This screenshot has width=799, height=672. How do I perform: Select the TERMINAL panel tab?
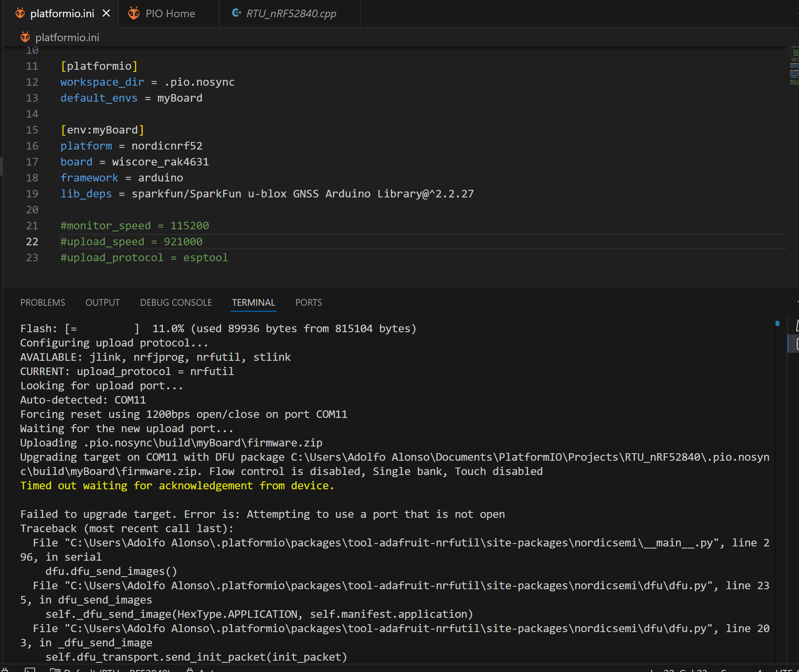tap(253, 302)
